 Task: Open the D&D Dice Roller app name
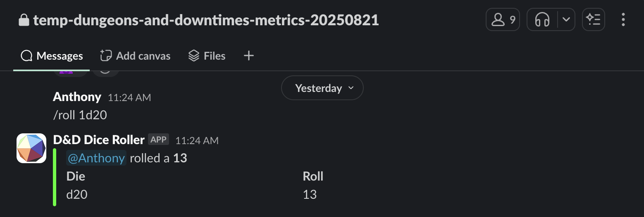[99, 140]
